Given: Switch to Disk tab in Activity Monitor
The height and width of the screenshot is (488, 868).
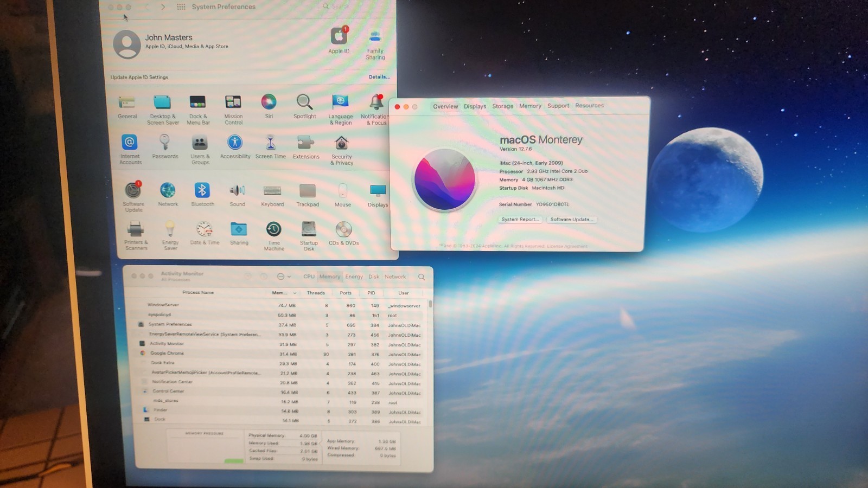Looking at the screenshot, I should pyautogui.click(x=374, y=277).
